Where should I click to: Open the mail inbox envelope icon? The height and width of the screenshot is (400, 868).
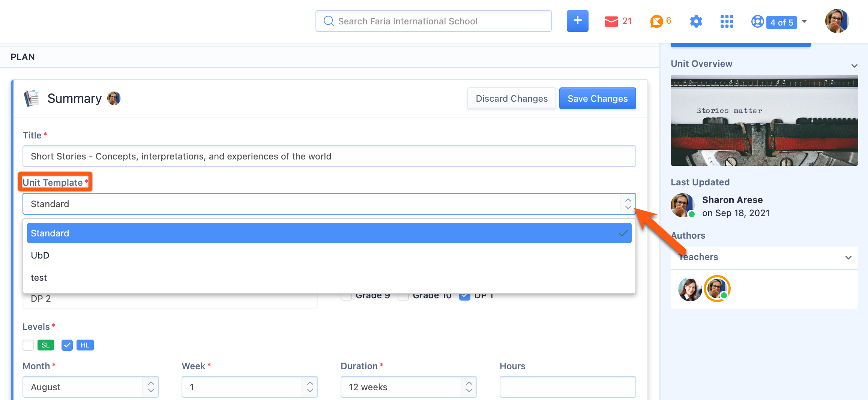[611, 21]
